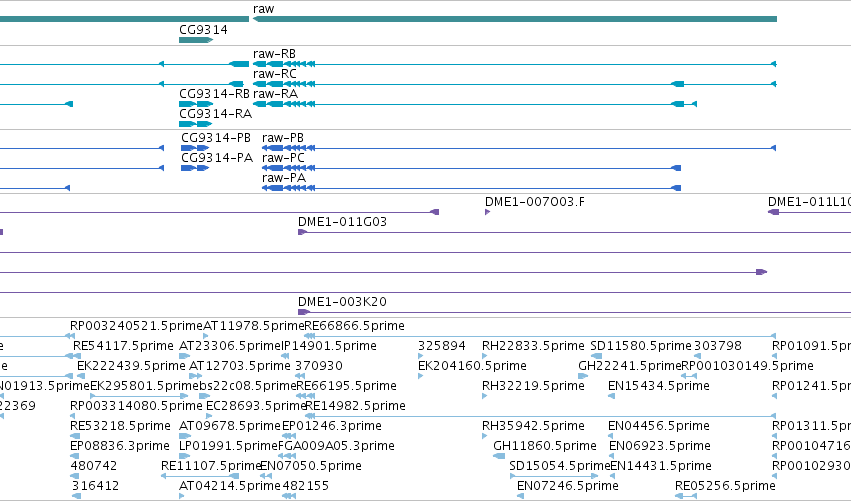The height and width of the screenshot is (501, 851).
Task: Select the EK295801.5prime EST label
Action: point(144,386)
